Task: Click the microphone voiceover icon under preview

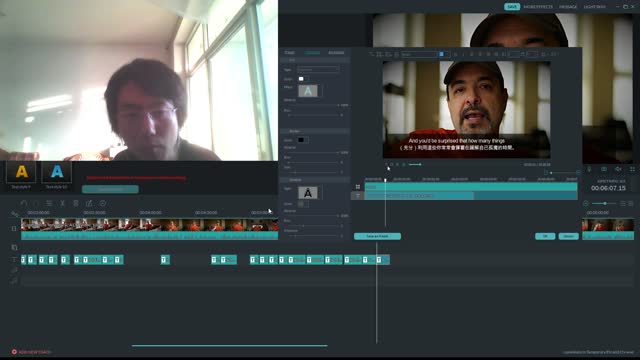Action: click(x=589, y=169)
